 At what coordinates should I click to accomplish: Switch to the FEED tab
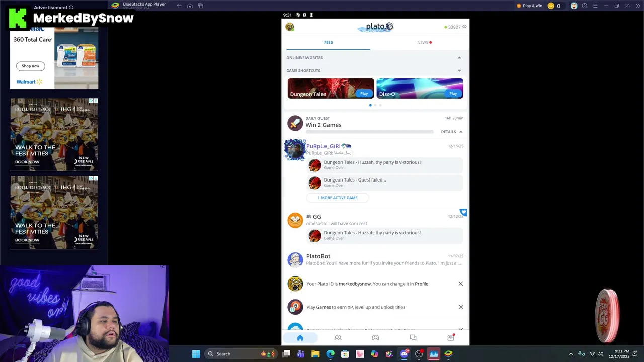tap(328, 43)
